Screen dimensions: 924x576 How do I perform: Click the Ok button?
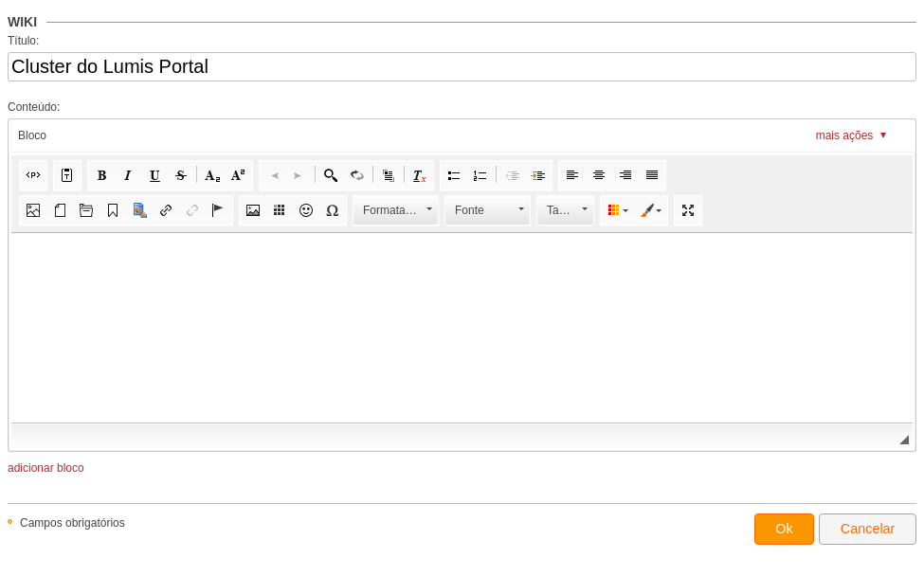784,529
